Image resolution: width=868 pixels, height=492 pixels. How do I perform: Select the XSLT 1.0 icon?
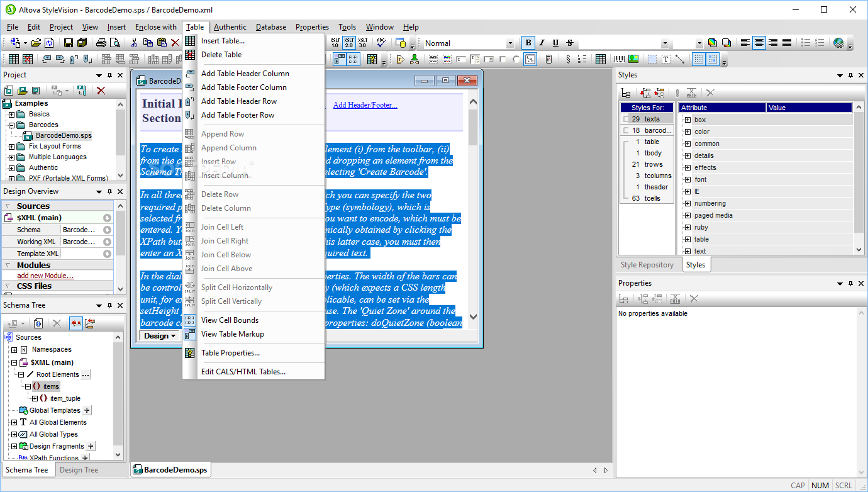[335, 43]
